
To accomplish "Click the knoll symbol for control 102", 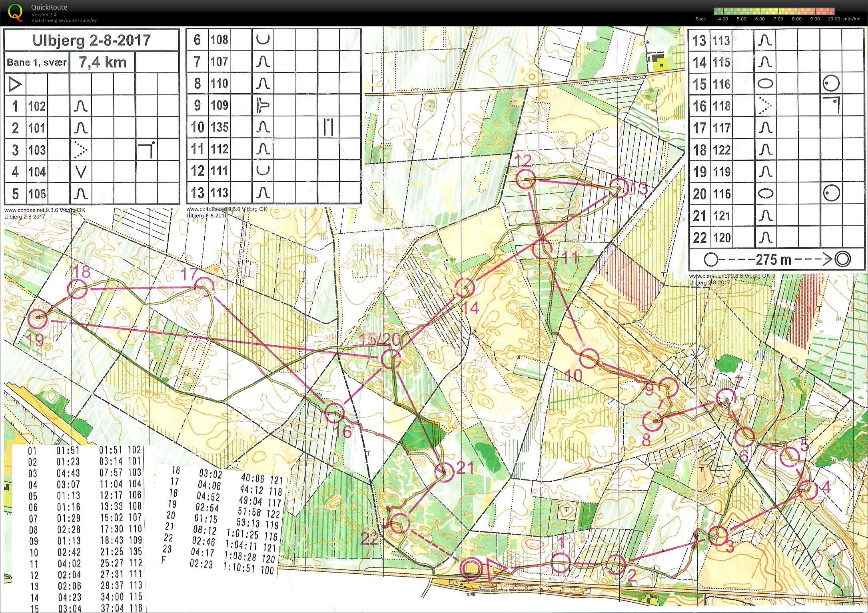I will [x=81, y=106].
